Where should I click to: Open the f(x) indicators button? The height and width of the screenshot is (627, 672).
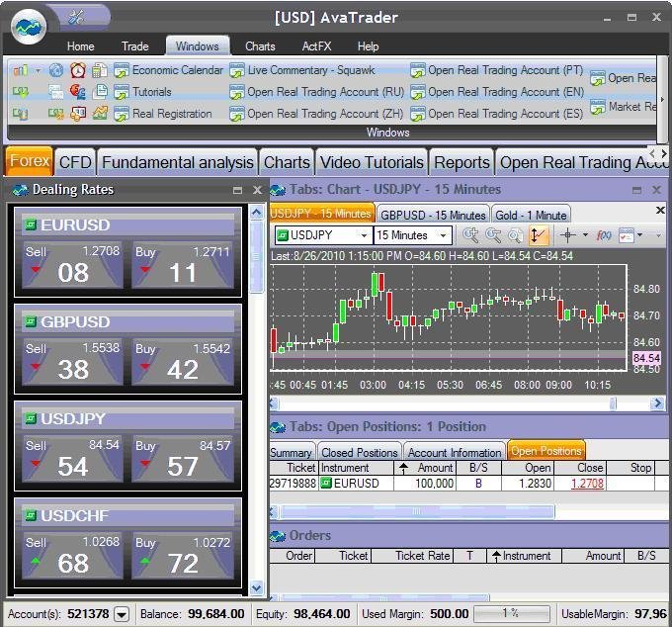[x=604, y=235]
